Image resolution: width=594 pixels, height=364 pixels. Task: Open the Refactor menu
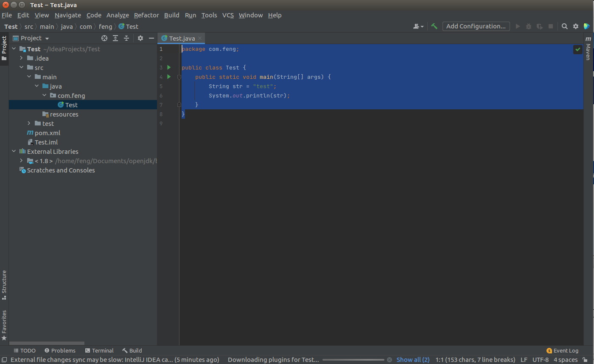coord(146,15)
